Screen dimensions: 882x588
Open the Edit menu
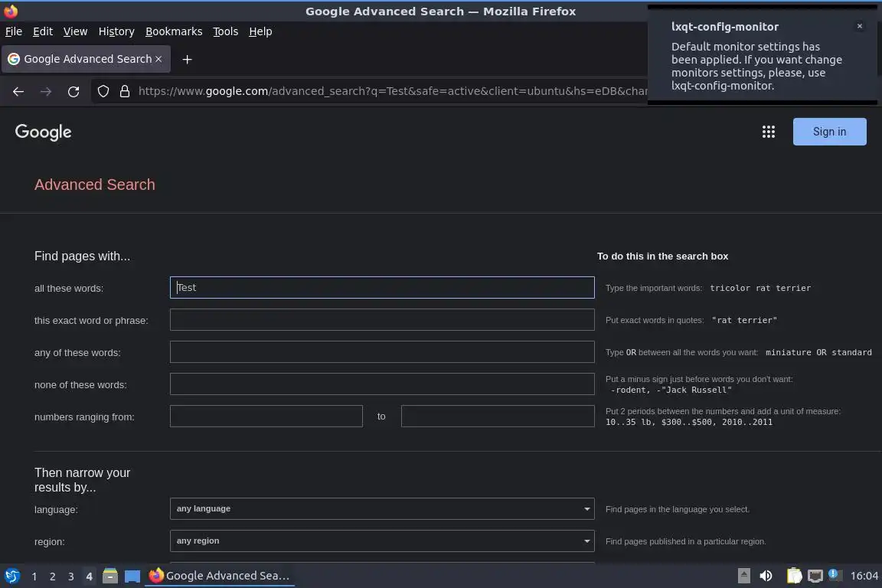point(43,31)
